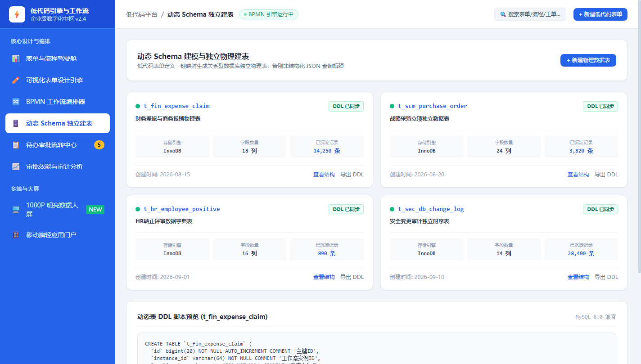
Task: Click the 表单与流程驾驶舱 chart icon
Action: pyautogui.click(x=16, y=58)
